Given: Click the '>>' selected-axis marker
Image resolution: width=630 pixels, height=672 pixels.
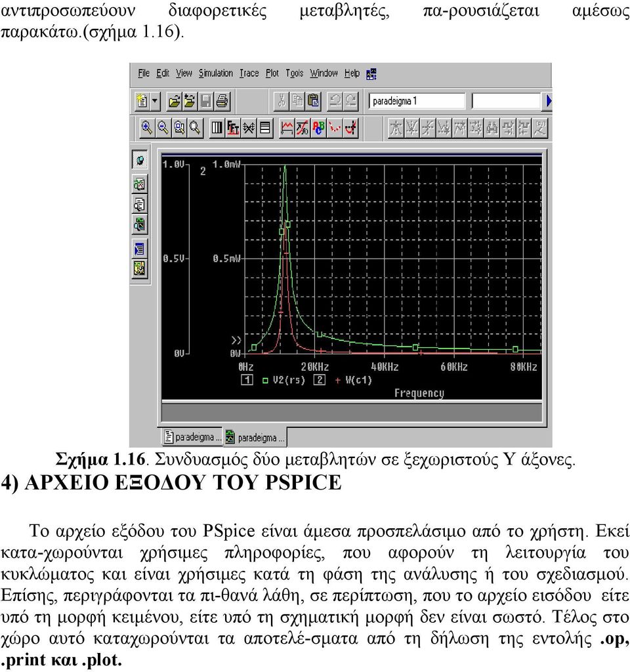Looking at the screenshot, I should [236, 341].
